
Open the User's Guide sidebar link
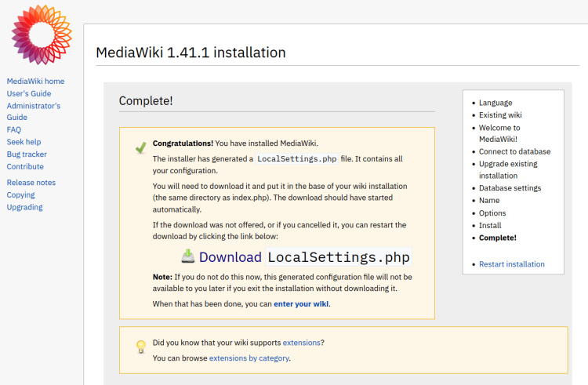tap(29, 94)
